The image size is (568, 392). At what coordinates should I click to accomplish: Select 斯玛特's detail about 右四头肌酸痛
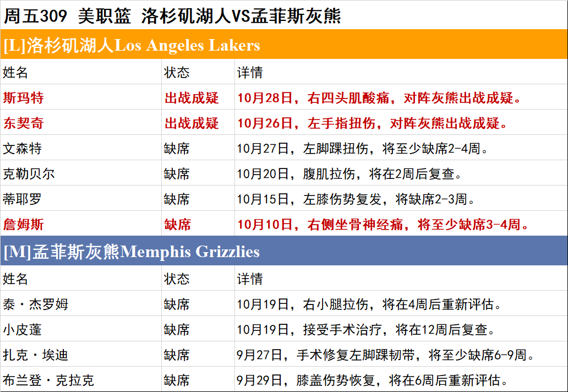click(379, 98)
